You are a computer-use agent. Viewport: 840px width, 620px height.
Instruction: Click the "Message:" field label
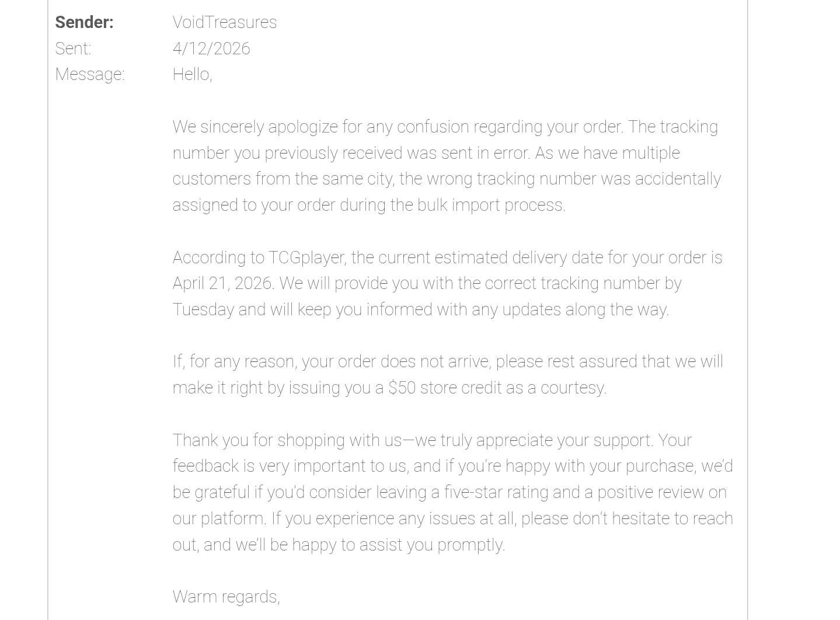90,74
